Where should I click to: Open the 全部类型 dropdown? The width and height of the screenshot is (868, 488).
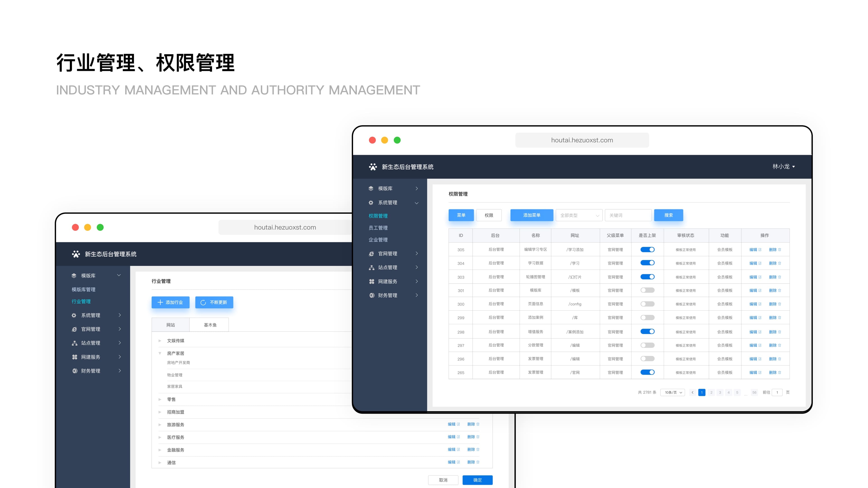click(x=579, y=215)
